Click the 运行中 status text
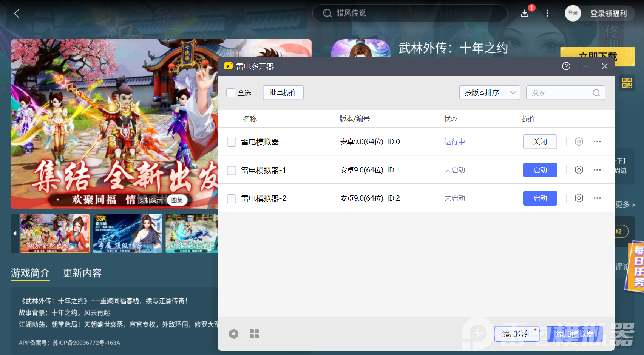Image resolution: width=644 pixels, height=355 pixels. pyautogui.click(x=455, y=142)
